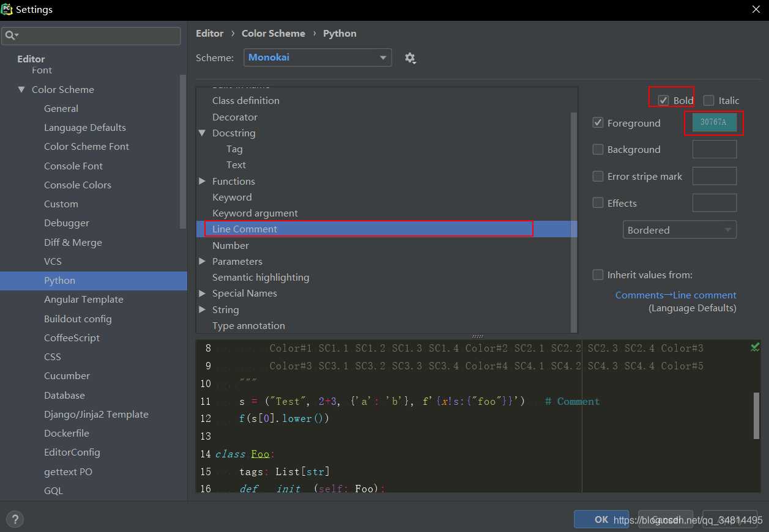The height and width of the screenshot is (532, 769).
Task: Click the Foreground color swatch 30767A
Action: pyautogui.click(x=714, y=122)
